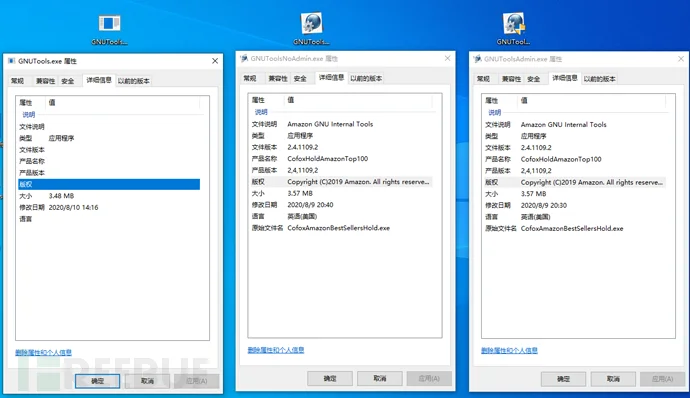The image size is (690, 398).
Task: Click 确定 button in GNUToolsAdmin.exe window
Action: 563,379
